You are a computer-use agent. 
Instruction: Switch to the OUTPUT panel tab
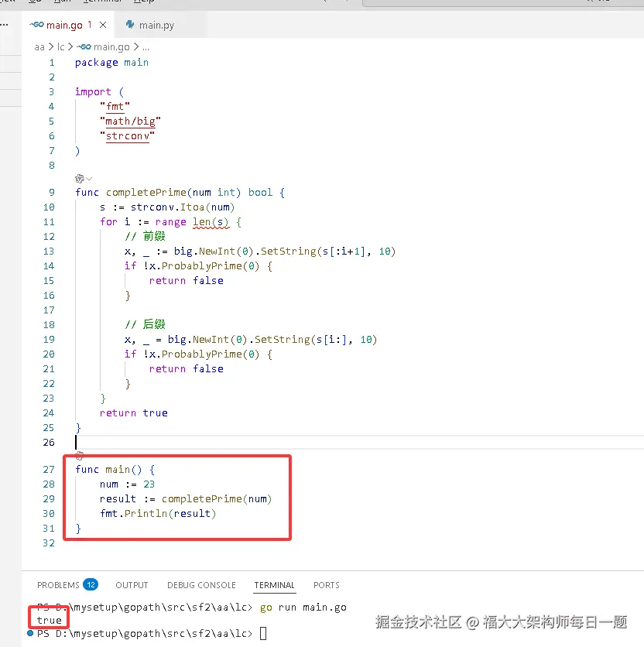(132, 585)
